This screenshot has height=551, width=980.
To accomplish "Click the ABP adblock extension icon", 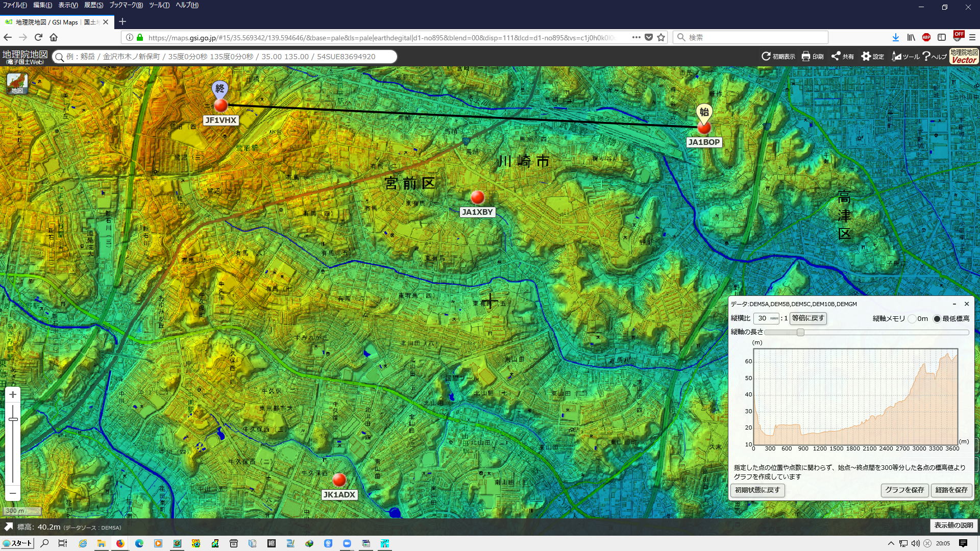I will click(926, 37).
